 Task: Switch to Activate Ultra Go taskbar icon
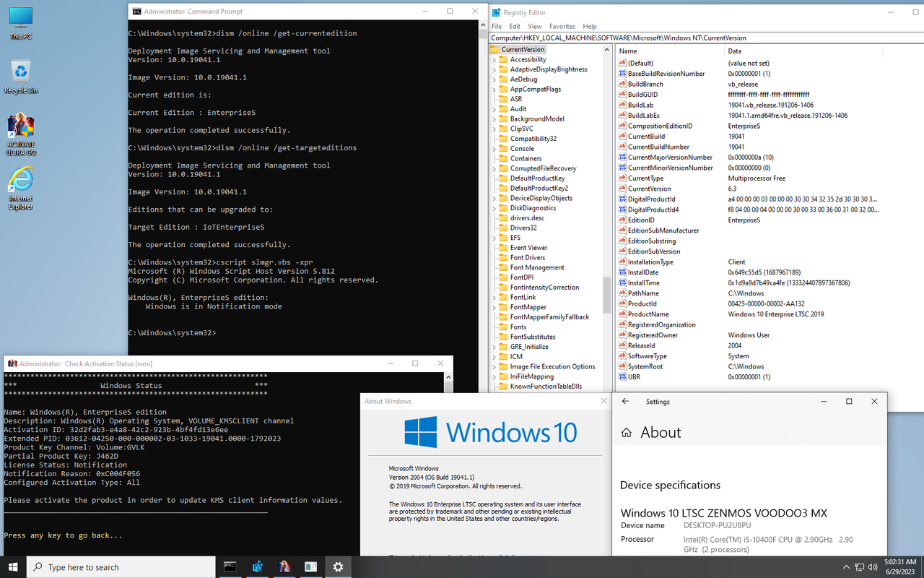click(x=284, y=567)
